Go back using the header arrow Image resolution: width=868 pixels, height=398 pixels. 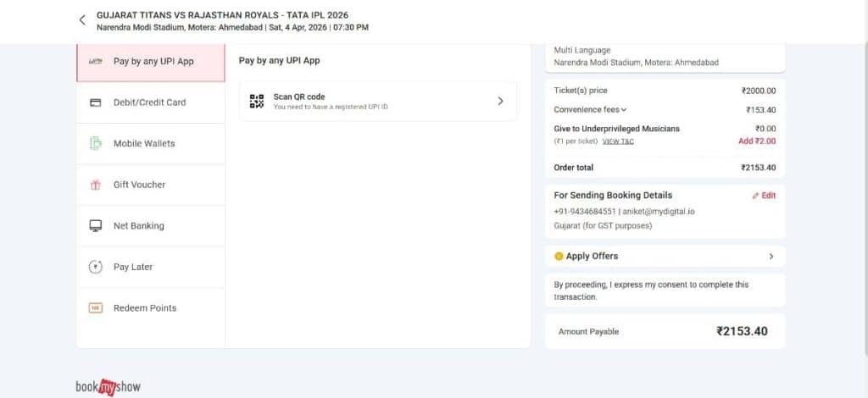(x=82, y=20)
